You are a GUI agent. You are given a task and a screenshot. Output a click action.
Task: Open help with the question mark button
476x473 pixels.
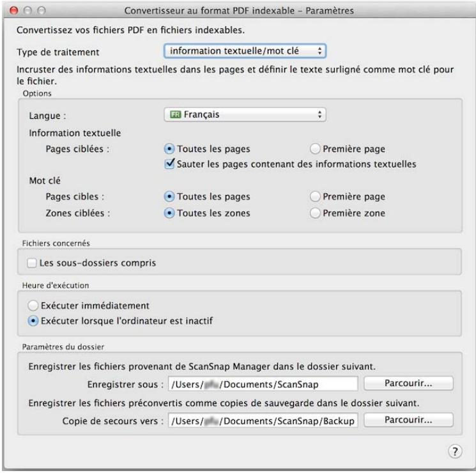click(455, 451)
